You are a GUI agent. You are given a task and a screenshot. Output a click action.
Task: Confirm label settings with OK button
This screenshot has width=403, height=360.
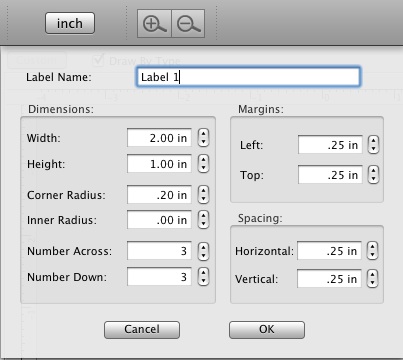click(x=267, y=330)
